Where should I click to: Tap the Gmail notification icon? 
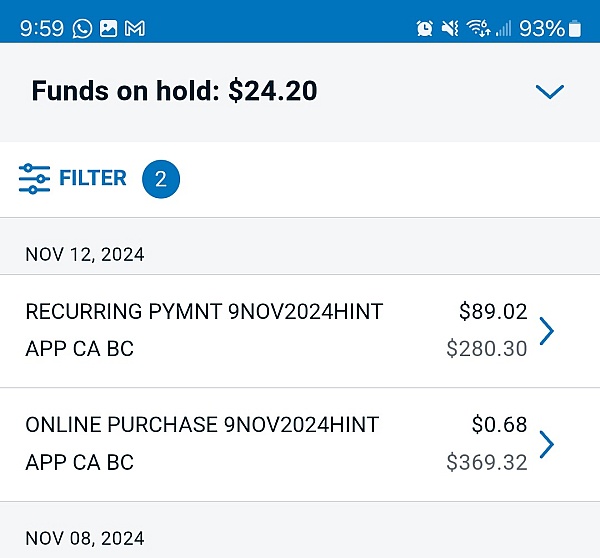point(135,29)
